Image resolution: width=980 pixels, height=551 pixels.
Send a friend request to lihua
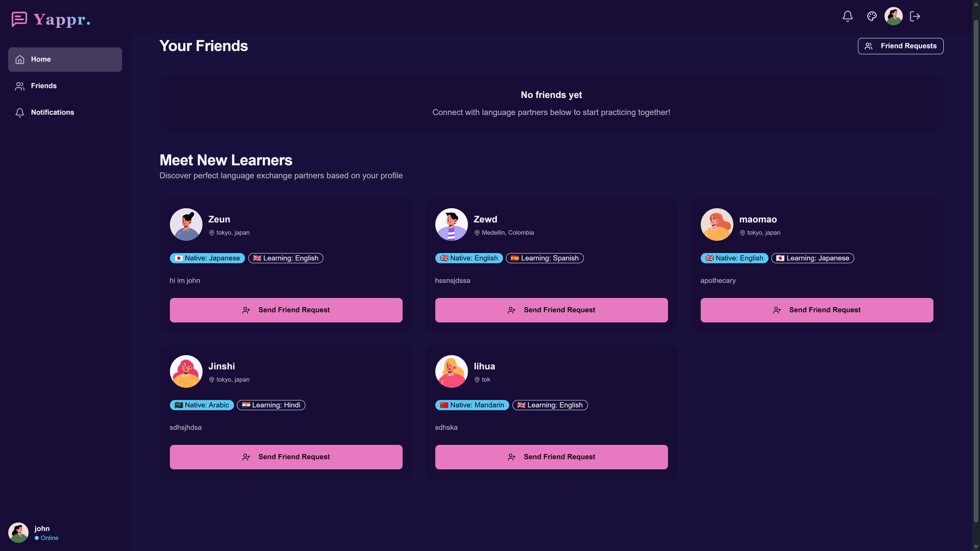point(551,457)
